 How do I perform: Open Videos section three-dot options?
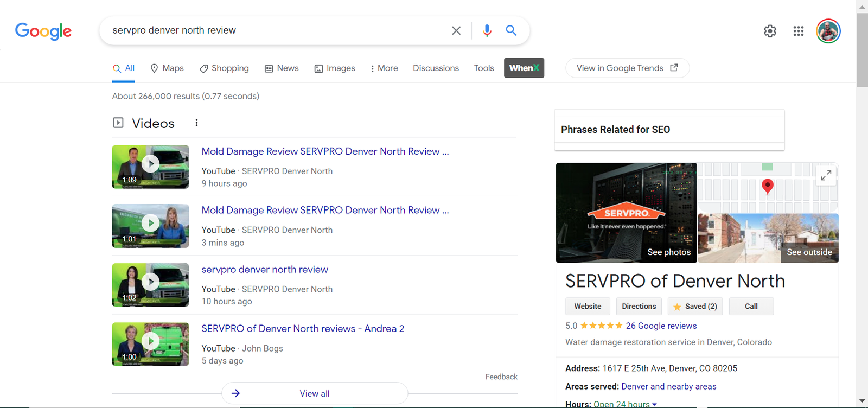pos(196,123)
